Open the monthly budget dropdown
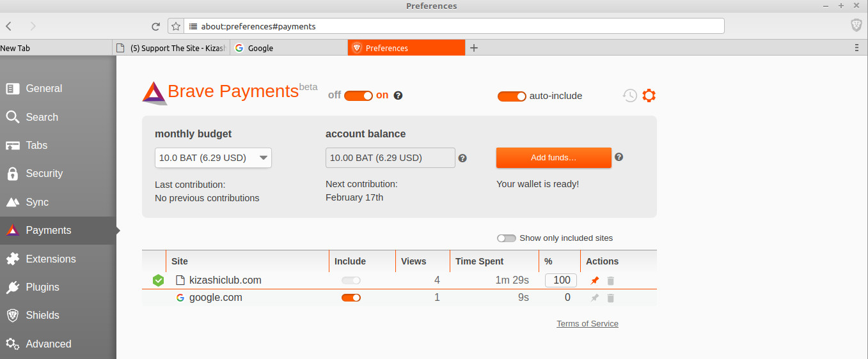This screenshot has width=868, height=359. coord(213,158)
